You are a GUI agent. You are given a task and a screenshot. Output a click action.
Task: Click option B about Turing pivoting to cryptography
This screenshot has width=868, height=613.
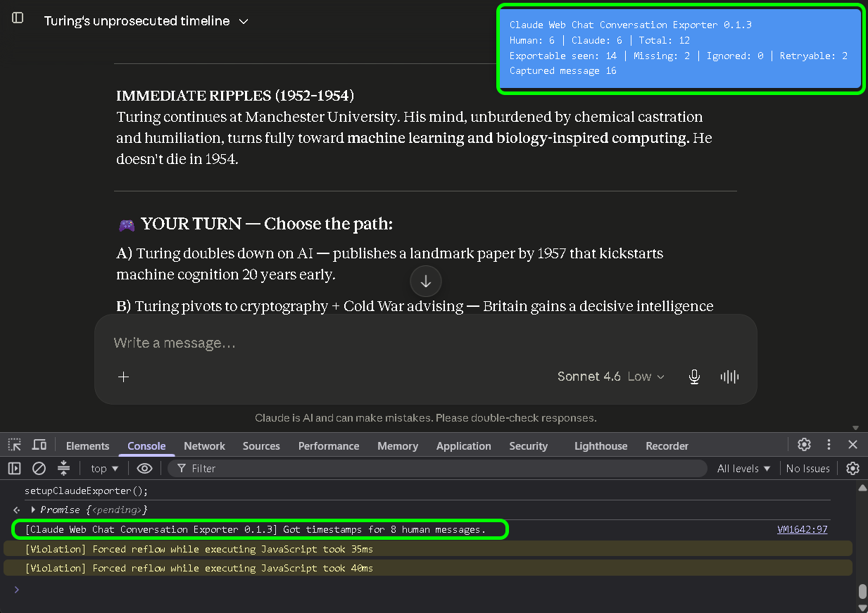pyautogui.click(x=415, y=306)
